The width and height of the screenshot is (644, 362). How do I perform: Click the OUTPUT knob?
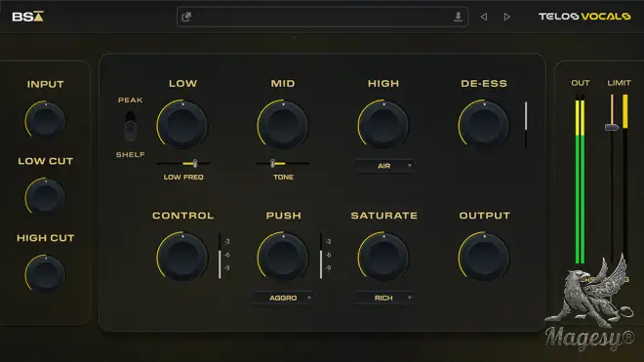(x=484, y=257)
